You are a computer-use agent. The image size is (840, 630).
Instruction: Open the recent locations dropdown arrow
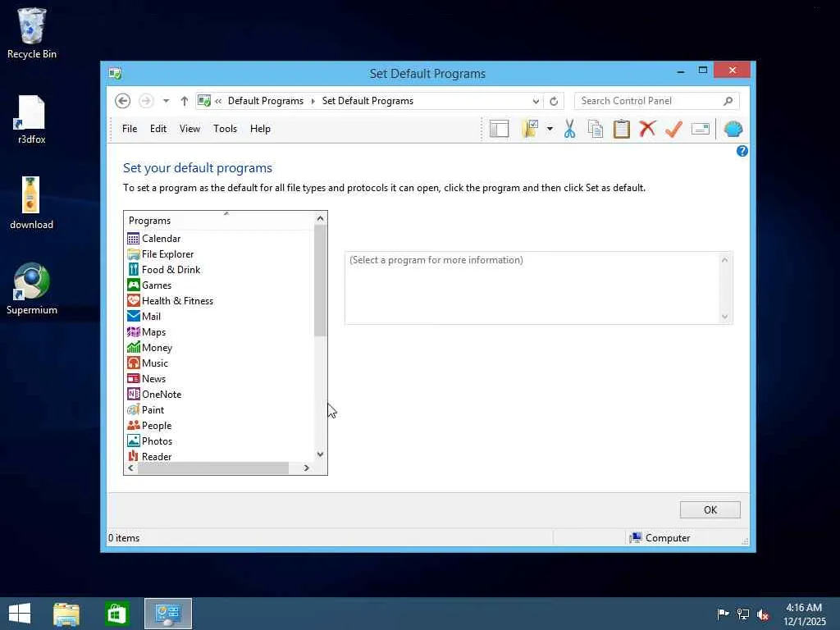166,101
